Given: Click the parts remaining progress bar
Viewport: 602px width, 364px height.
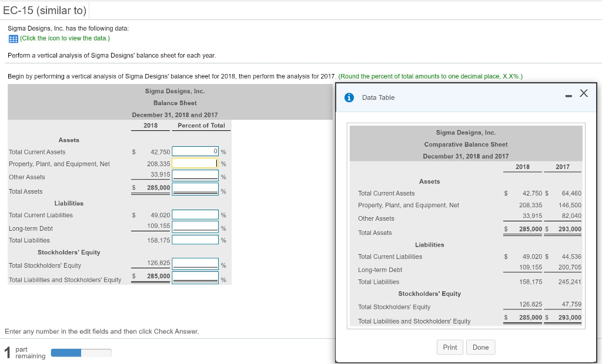Looking at the screenshot, I should point(81,352).
